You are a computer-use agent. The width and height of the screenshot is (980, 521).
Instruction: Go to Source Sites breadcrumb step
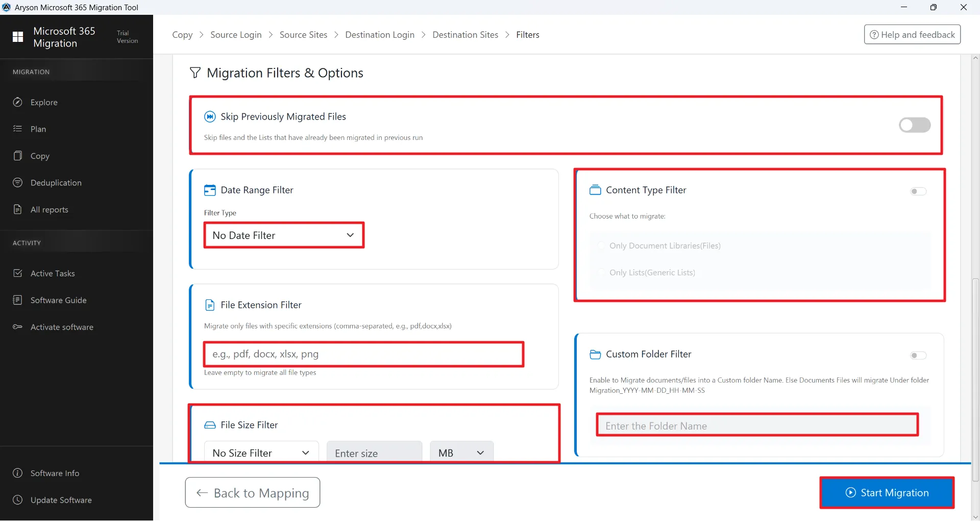coord(303,35)
